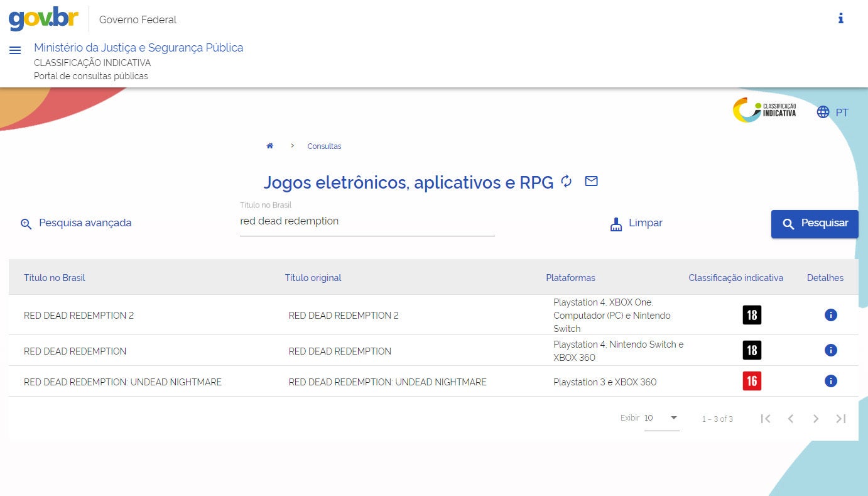Click the Portal de consultas públicas text
868x496 pixels.
(x=91, y=76)
